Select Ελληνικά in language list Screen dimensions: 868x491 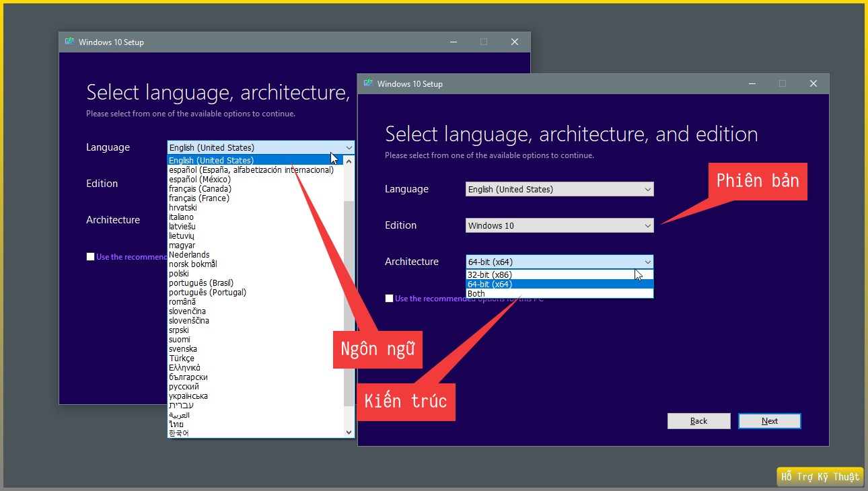[255, 367]
